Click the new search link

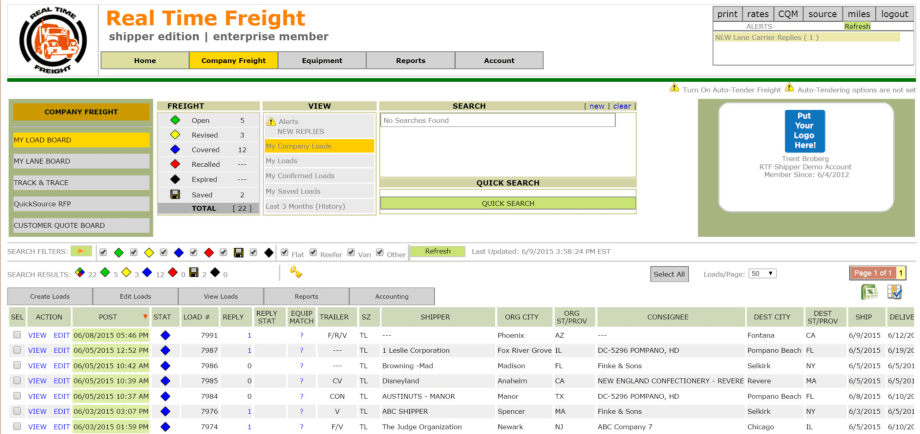[597, 106]
